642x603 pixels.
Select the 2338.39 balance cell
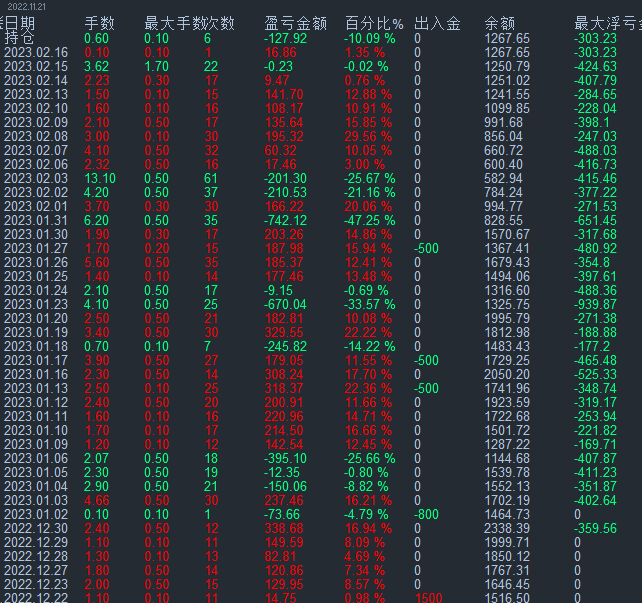point(508,528)
